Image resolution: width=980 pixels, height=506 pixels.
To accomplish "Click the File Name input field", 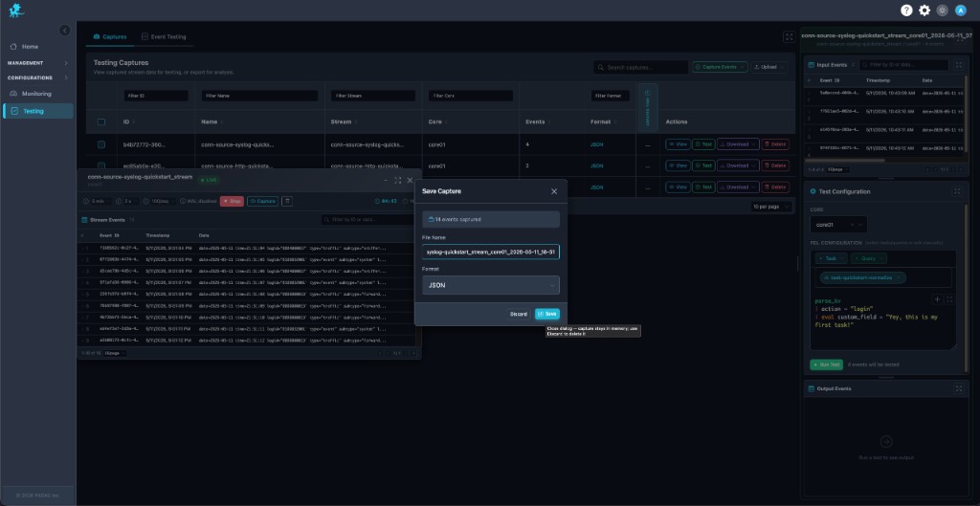I will pyautogui.click(x=491, y=252).
